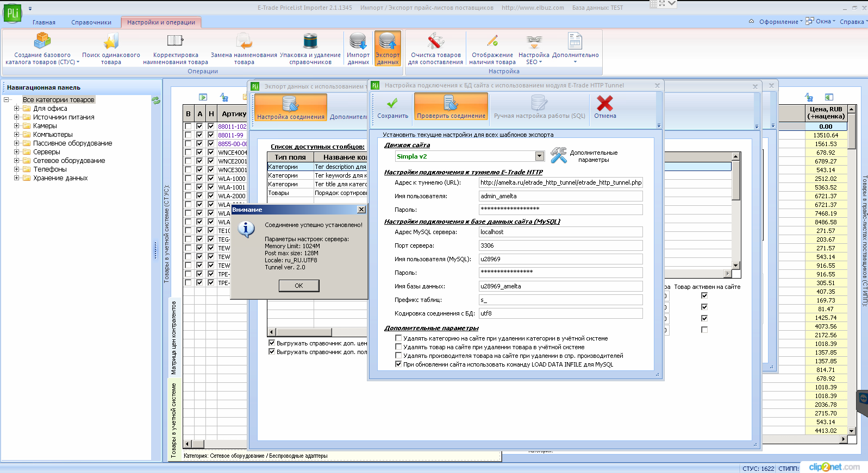Refresh the category tree with green arrows icon
Image resolution: width=868 pixels, height=473 pixels.
coord(156,100)
